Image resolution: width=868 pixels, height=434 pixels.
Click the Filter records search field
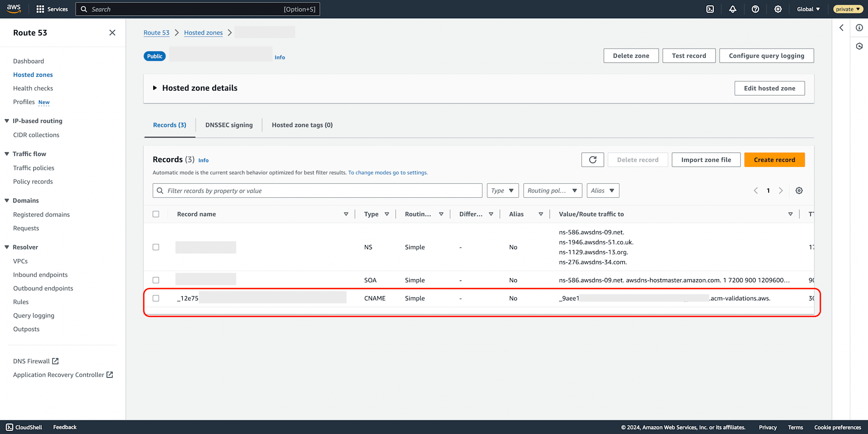click(317, 190)
